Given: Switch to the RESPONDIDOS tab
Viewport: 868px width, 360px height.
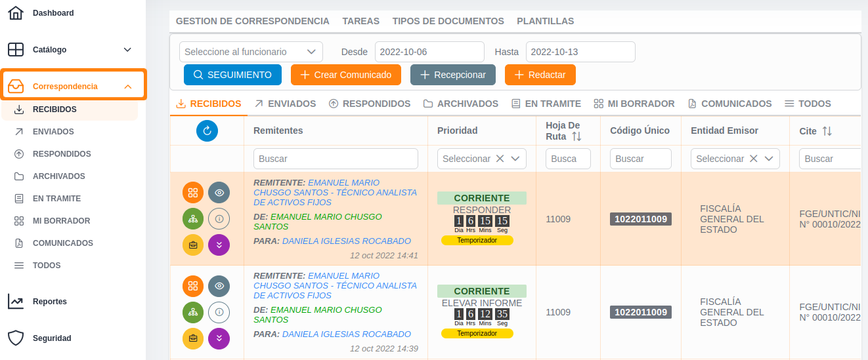Looking at the screenshot, I should point(370,104).
